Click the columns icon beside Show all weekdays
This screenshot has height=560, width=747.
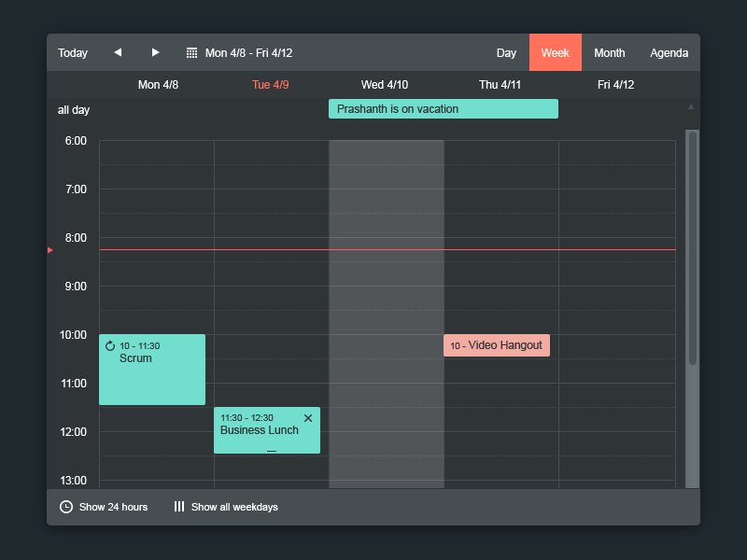(178, 507)
